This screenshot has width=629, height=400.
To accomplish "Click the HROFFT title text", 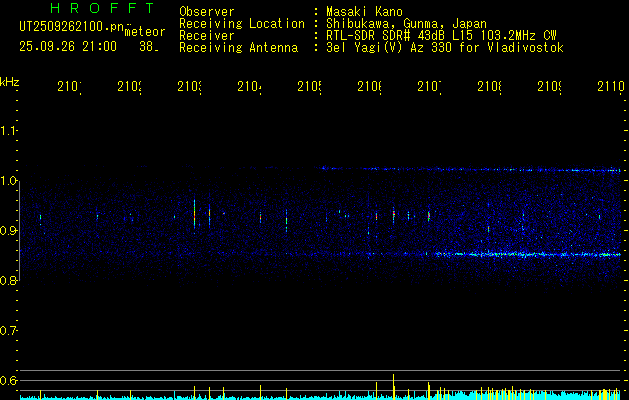I will tap(102, 8).
